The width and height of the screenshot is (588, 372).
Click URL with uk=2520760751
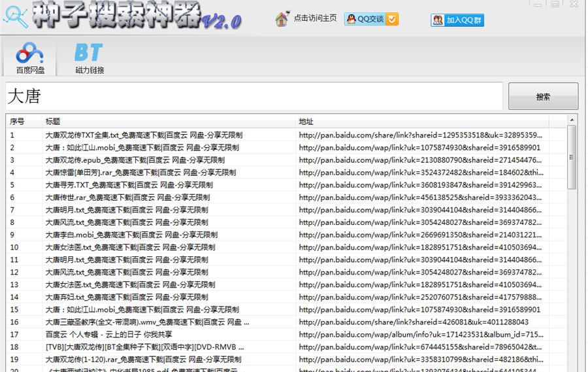420,297
